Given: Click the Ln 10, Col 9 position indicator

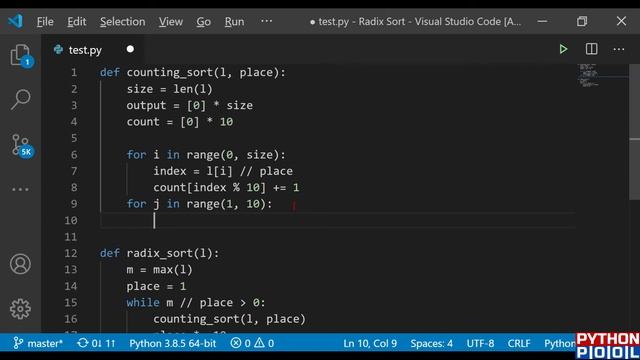Looking at the screenshot, I should tap(370, 343).
